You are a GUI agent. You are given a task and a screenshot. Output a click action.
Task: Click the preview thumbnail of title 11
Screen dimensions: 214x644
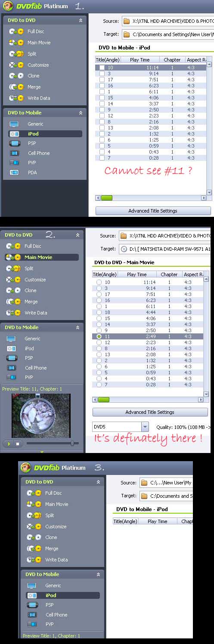(x=41, y=416)
